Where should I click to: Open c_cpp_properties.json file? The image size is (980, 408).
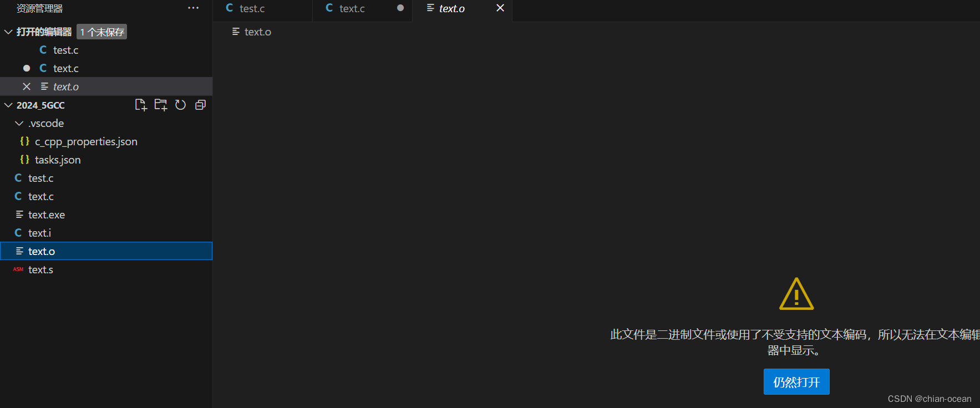pyautogui.click(x=86, y=142)
